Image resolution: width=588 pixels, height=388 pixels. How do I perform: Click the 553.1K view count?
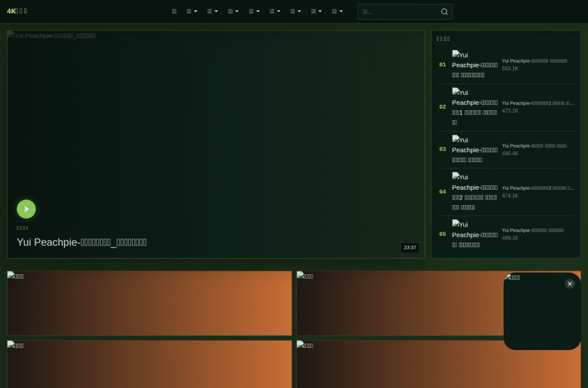click(x=510, y=68)
